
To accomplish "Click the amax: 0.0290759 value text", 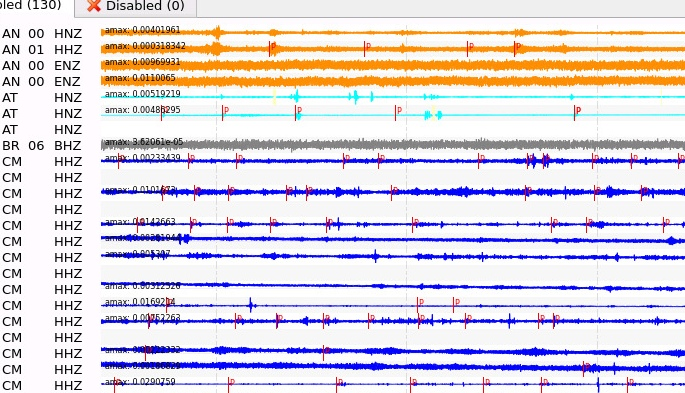I will pyautogui.click(x=140, y=382).
